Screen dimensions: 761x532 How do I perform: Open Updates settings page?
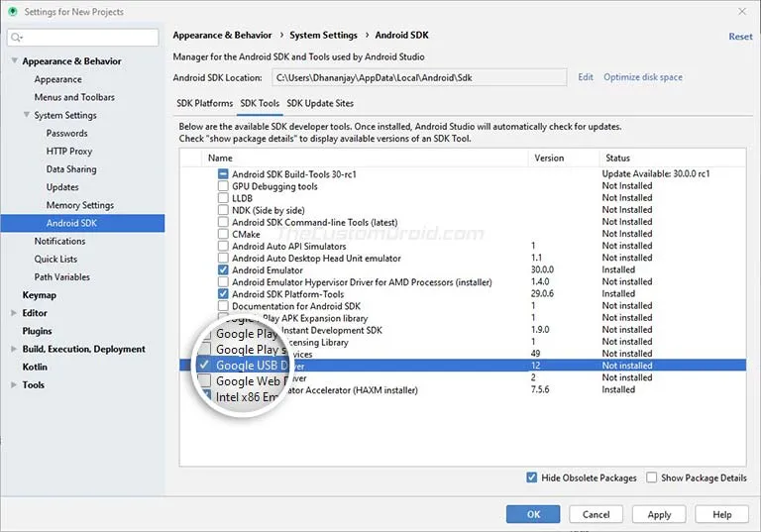coord(62,187)
